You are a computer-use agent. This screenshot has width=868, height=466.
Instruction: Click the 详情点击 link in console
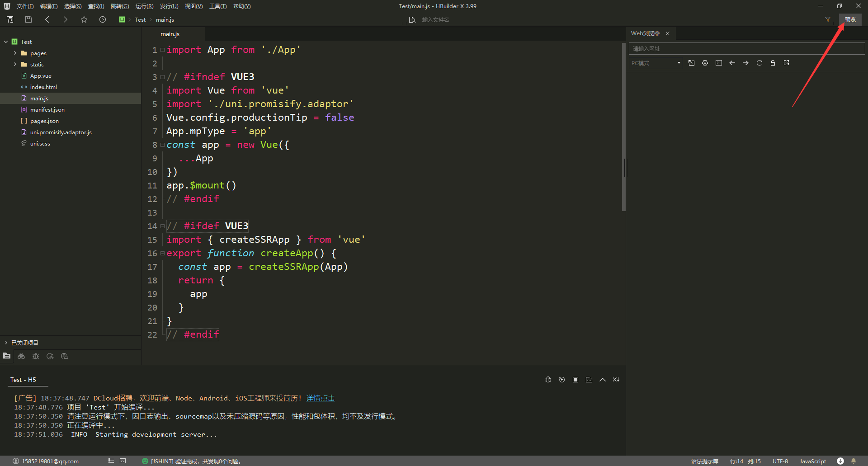click(x=320, y=398)
